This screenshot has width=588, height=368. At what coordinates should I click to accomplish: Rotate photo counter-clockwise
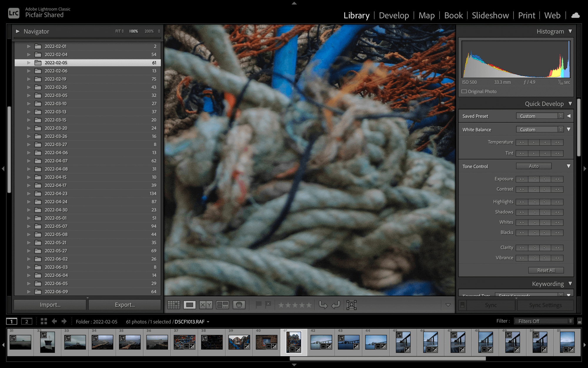[323, 305]
